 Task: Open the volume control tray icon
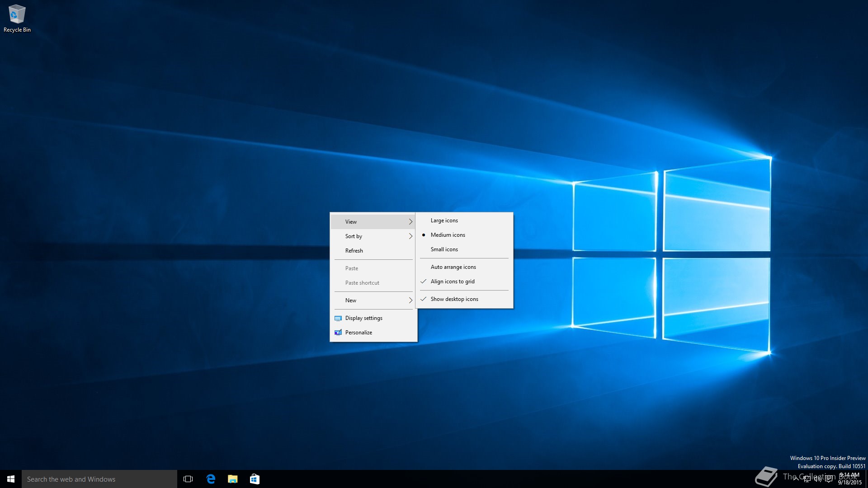click(x=818, y=479)
